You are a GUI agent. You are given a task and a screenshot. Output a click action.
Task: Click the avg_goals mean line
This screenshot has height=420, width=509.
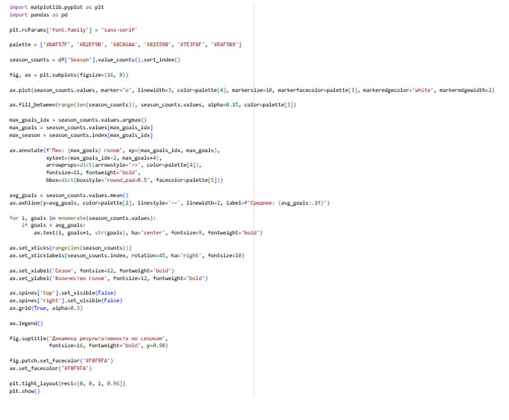pyautogui.click(x=69, y=196)
